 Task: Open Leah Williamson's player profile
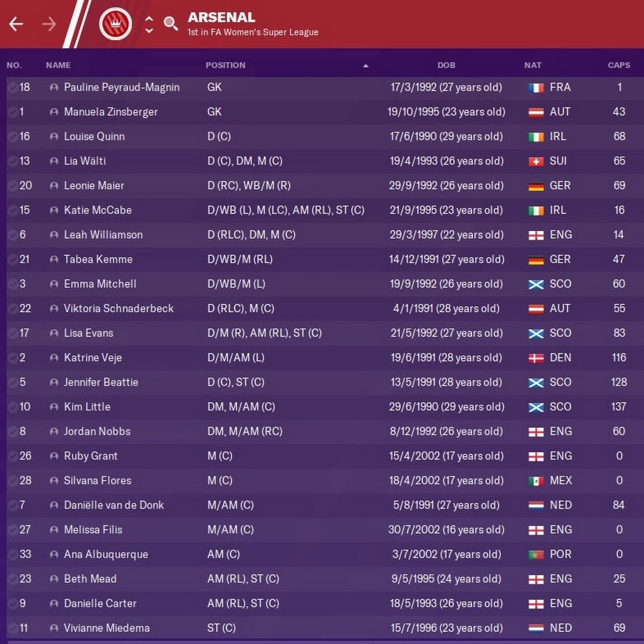pos(104,235)
